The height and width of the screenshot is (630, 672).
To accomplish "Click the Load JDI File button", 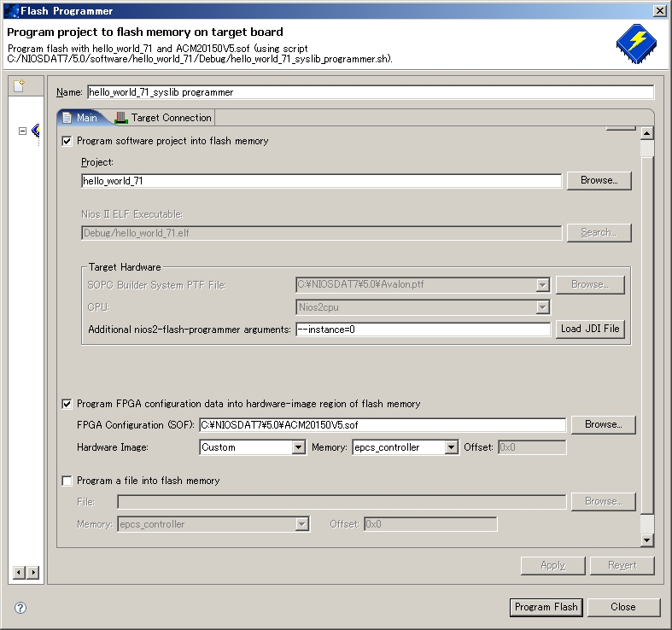I will [x=590, y=329].
